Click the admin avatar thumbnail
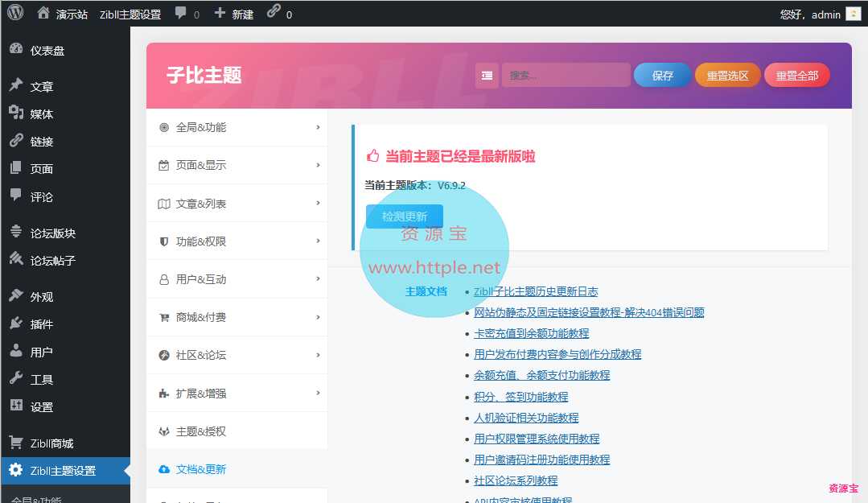The width and height of the screenshot is (868, 503). pyautogui.click(x=853, y=14)
